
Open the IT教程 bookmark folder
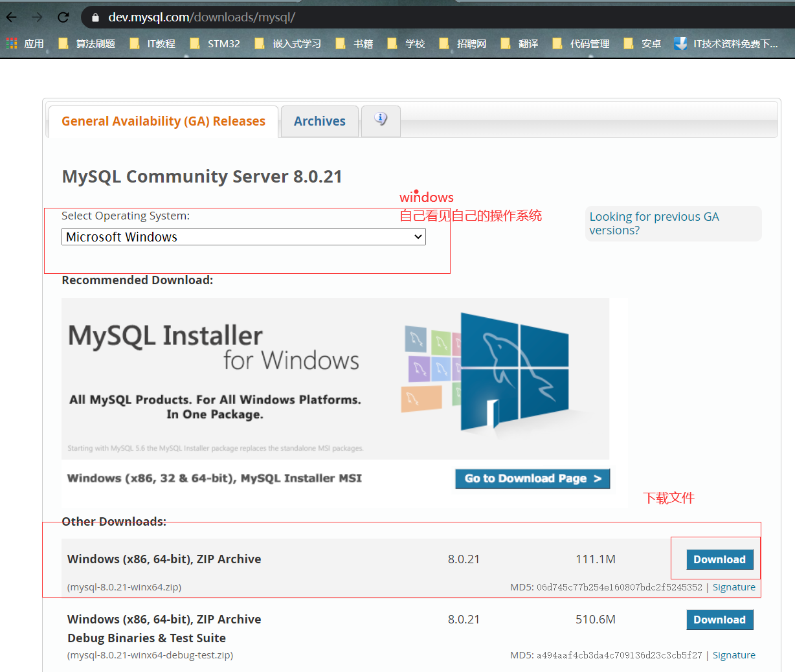[152, 43]
